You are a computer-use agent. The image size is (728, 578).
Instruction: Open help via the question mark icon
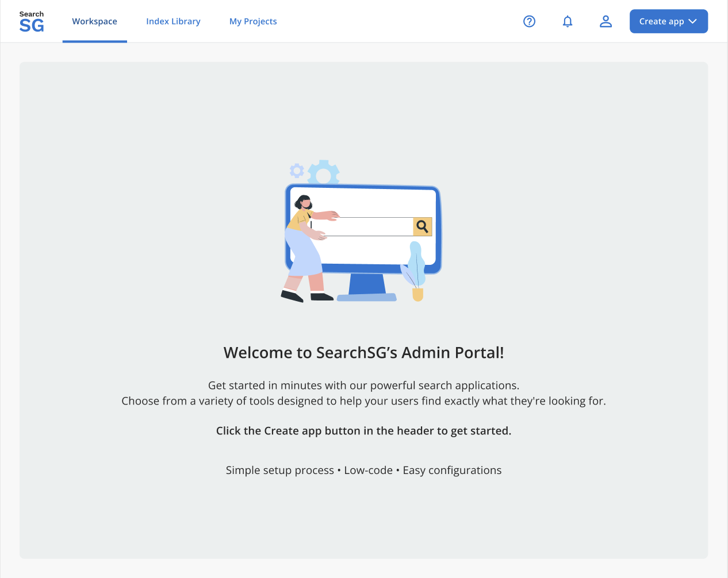pos(529,21)
